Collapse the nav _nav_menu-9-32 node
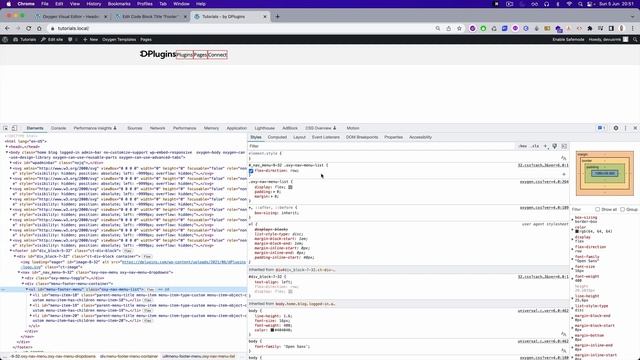This screenshot has height=360, width=640. click(19, 272)
